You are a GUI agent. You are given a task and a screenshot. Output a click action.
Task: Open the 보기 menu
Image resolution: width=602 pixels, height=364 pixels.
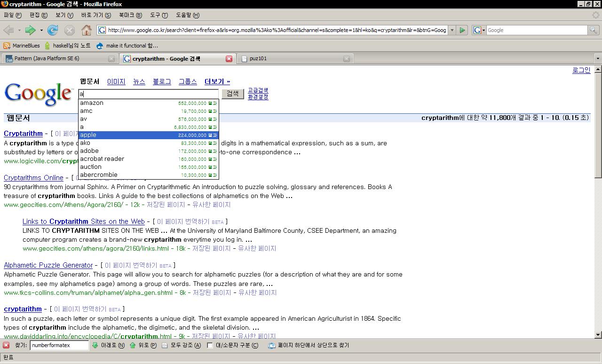[x=64, y=15]
